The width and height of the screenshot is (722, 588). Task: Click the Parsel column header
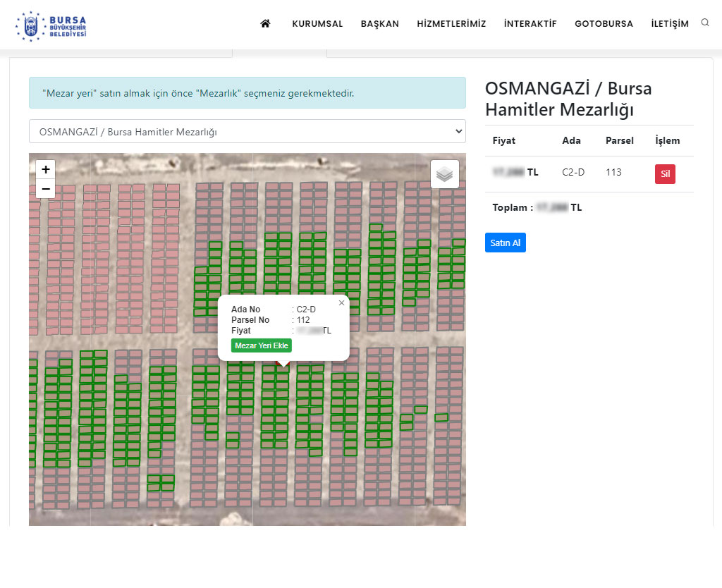[619, 140]
